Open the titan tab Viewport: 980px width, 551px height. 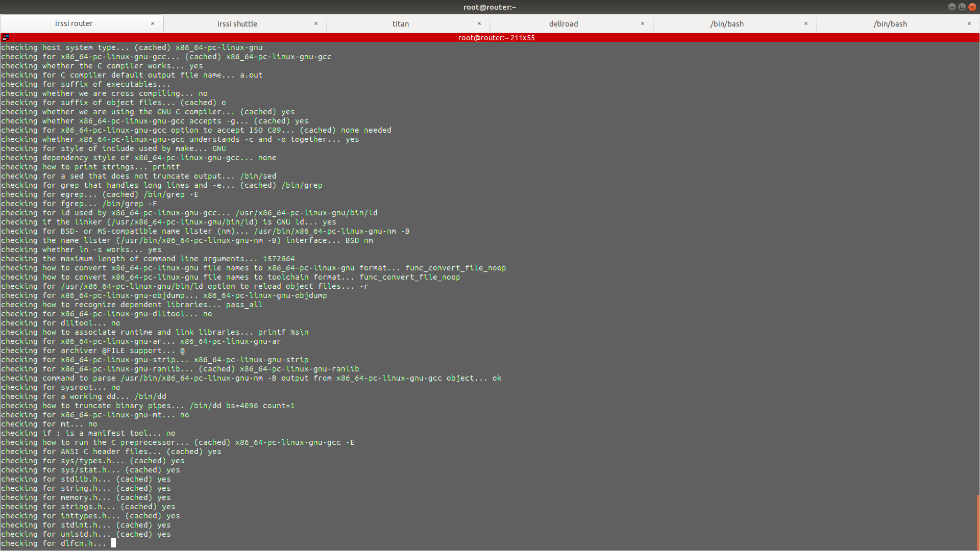(x=401, y=24)
